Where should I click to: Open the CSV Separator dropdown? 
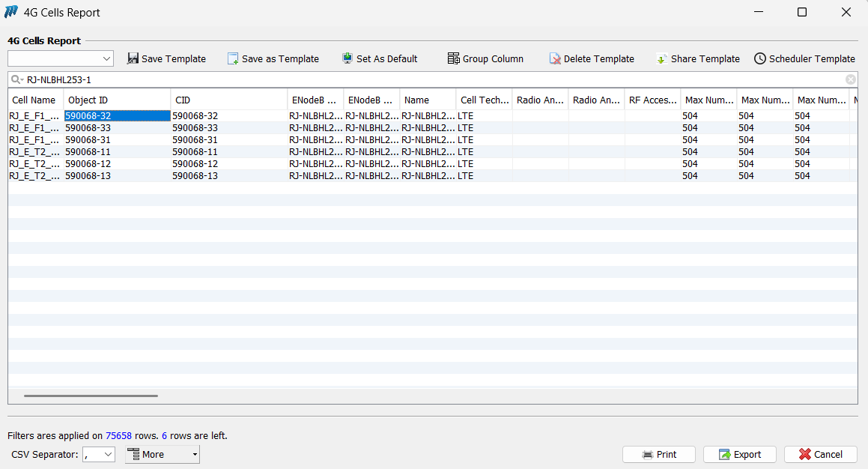point(107,454)
